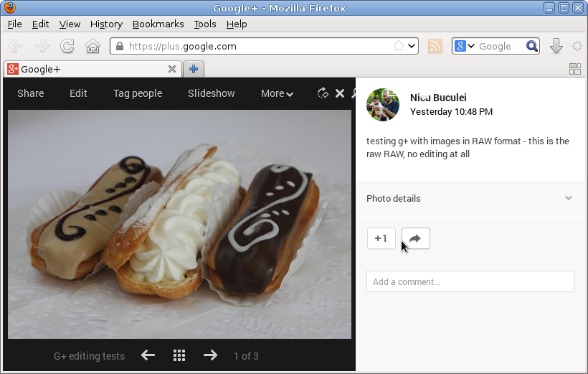Give the photo a +1
588x374 pixels.
coord(381,238)
